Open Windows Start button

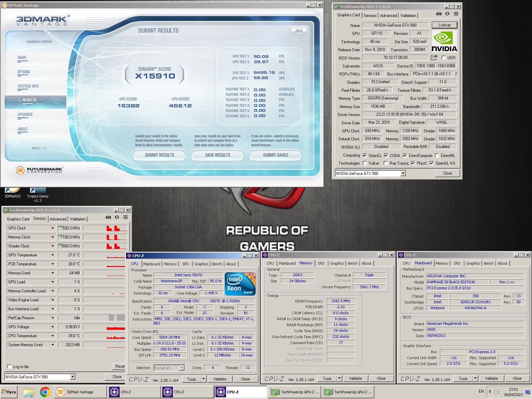pyautogui.click(x=9, y=392)
